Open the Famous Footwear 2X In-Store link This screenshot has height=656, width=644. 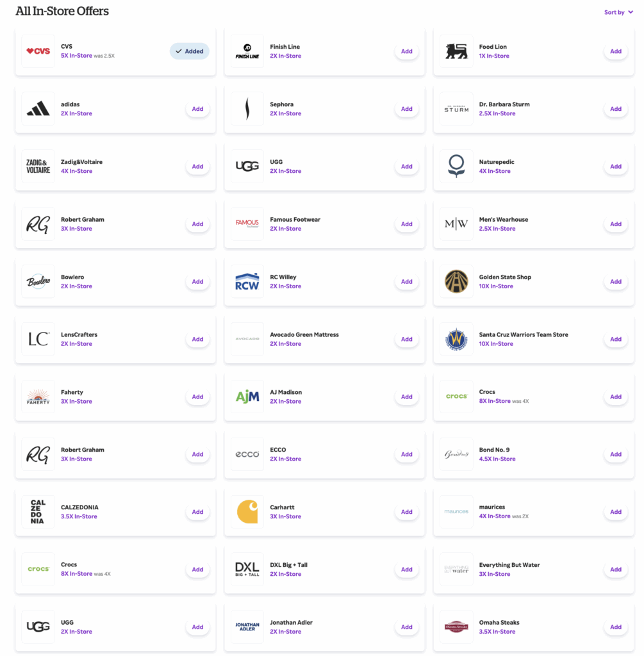(x=285, y=229)
